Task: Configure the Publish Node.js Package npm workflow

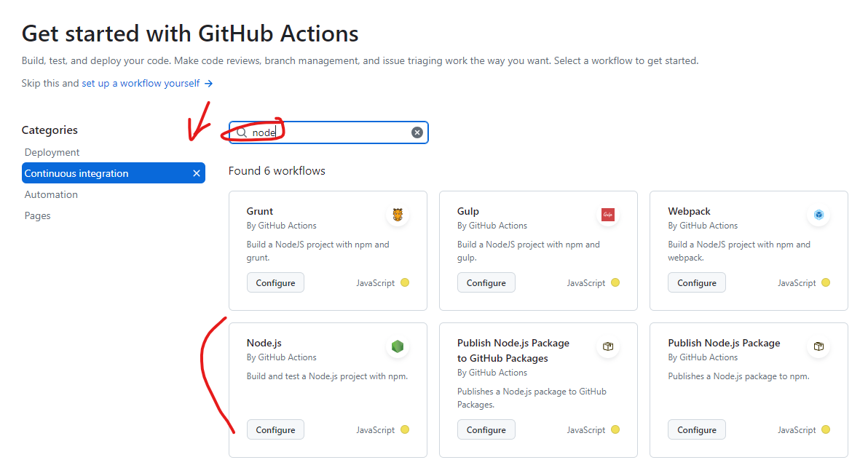Action: (x=696, y=430)
